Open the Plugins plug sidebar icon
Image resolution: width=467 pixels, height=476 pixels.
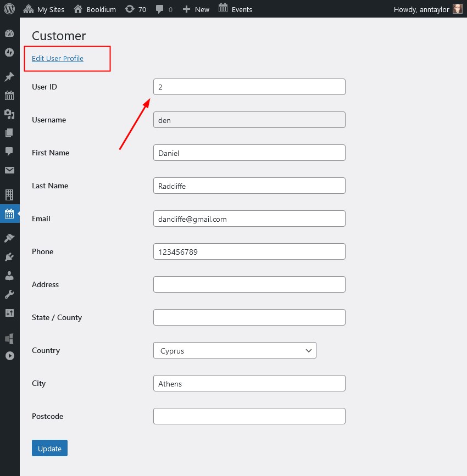pos(9,257)
